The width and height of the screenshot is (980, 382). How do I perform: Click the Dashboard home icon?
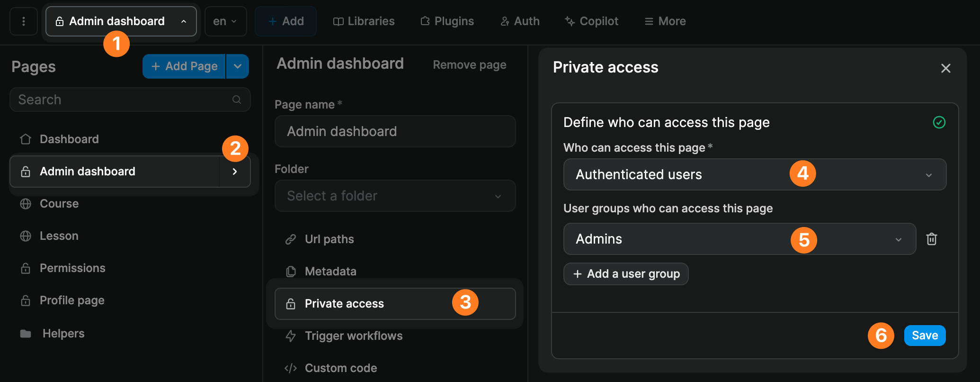click(x=26, y=139)
